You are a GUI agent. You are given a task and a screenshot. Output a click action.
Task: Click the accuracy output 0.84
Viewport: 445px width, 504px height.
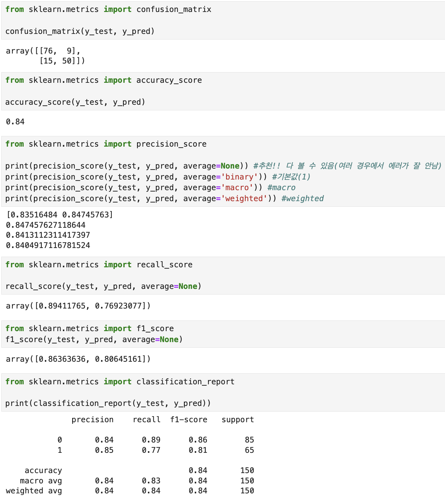pyautogui.click(x=15, y=122)
